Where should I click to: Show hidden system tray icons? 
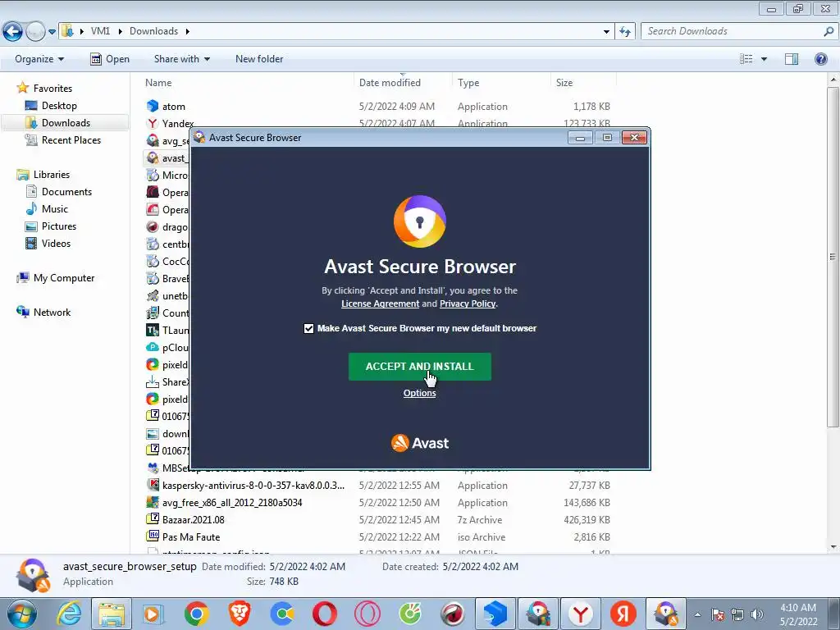click(697, 614)
